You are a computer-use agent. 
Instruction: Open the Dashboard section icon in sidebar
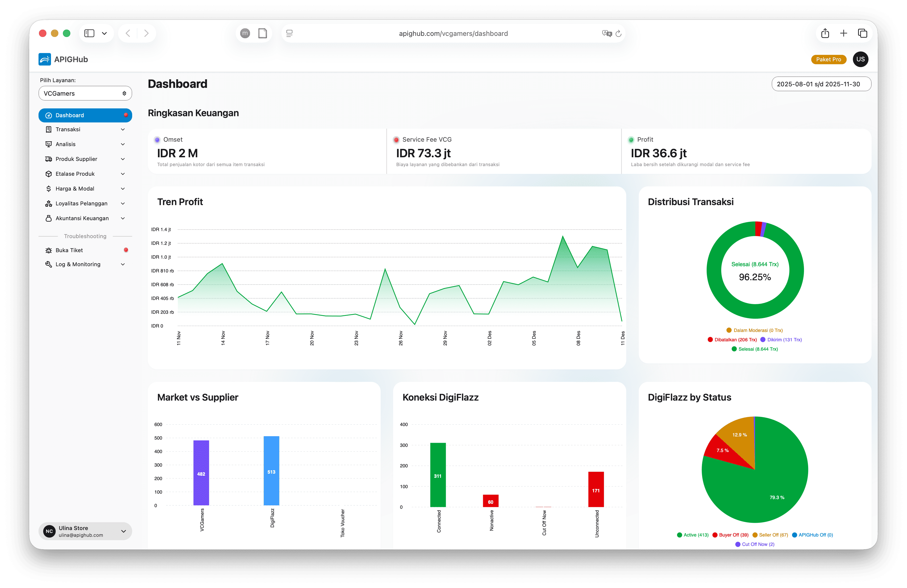48,115
